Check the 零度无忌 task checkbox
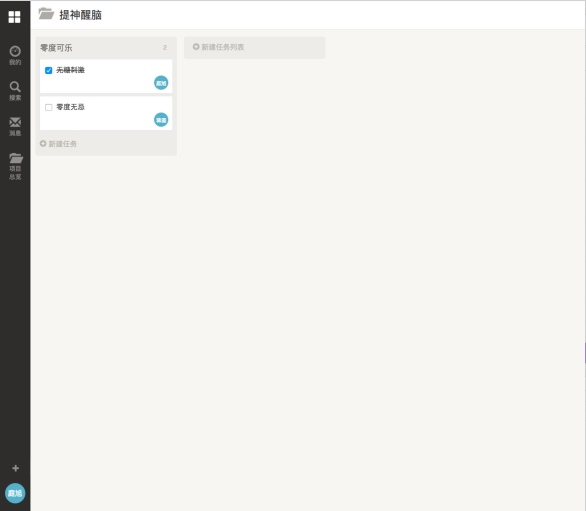The image size is (586, 511). pos(49,107)
